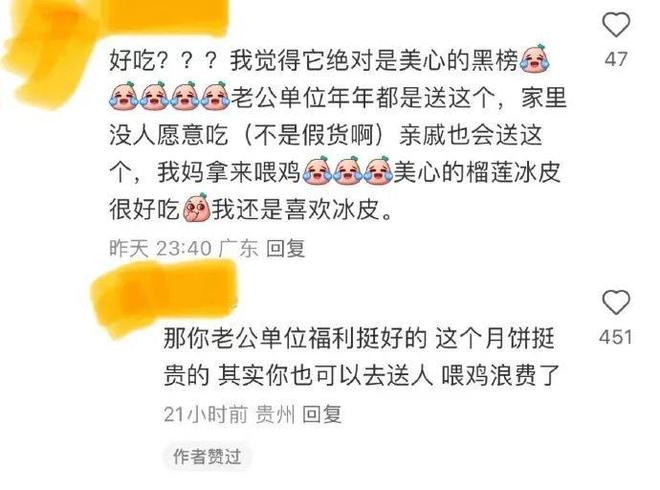Tap crying emoji right after 喂鸡
This screenshot has width=660, height=490.
(x=316, y=170)
